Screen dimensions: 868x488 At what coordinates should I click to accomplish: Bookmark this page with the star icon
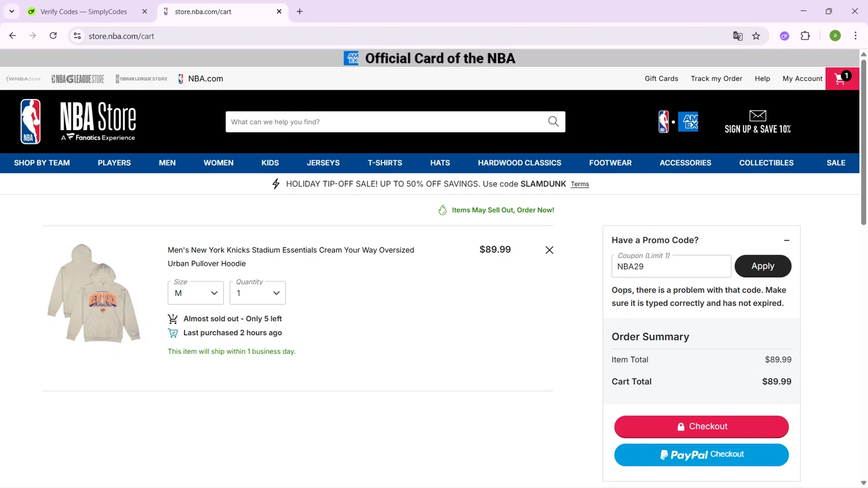click(756, 36)
